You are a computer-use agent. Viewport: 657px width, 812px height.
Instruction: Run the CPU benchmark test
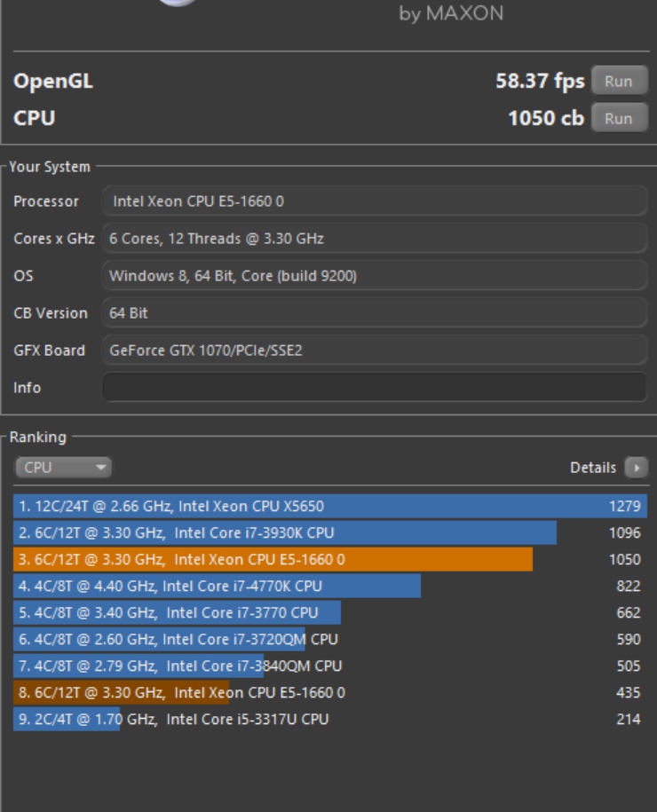[618, 118]
